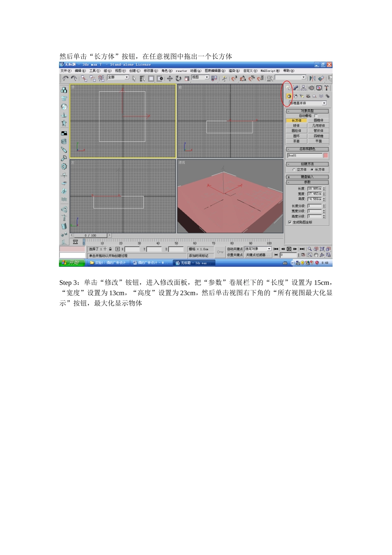The width and height of the screenshot is (392, 555).
Task: Click the 圆柱体 primitive button
Action: [x=296, y=130]
